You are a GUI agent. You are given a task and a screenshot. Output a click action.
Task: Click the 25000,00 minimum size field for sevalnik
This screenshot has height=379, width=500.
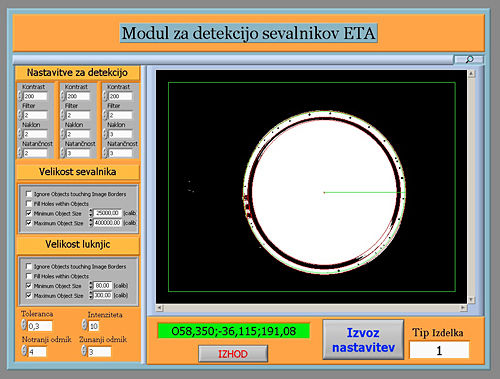point(107,213)
